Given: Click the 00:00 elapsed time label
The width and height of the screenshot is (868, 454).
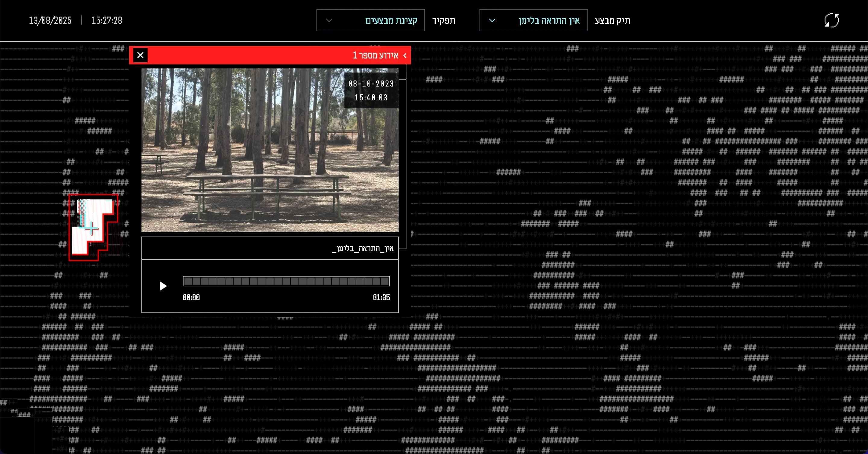Looking at the screenshot, I should (191, 297).
